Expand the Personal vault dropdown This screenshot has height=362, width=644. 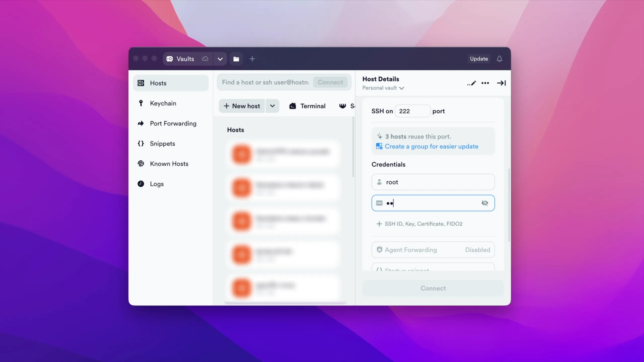383,88
